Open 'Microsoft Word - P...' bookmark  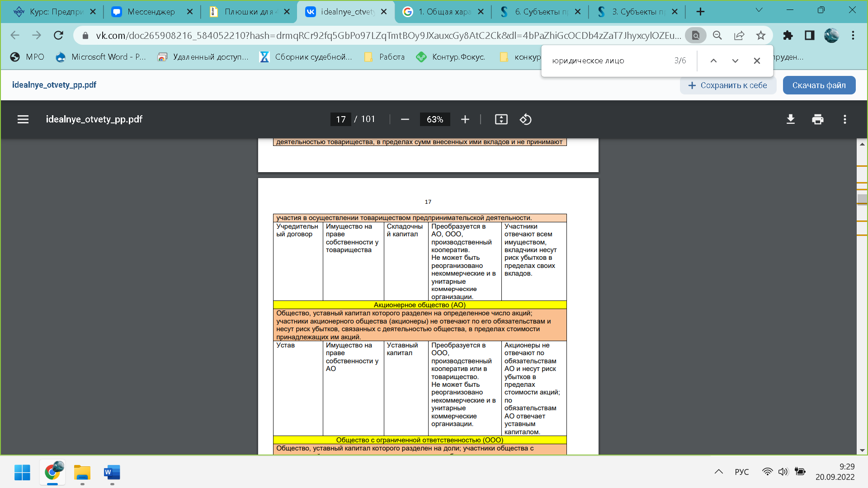[101, 57]
